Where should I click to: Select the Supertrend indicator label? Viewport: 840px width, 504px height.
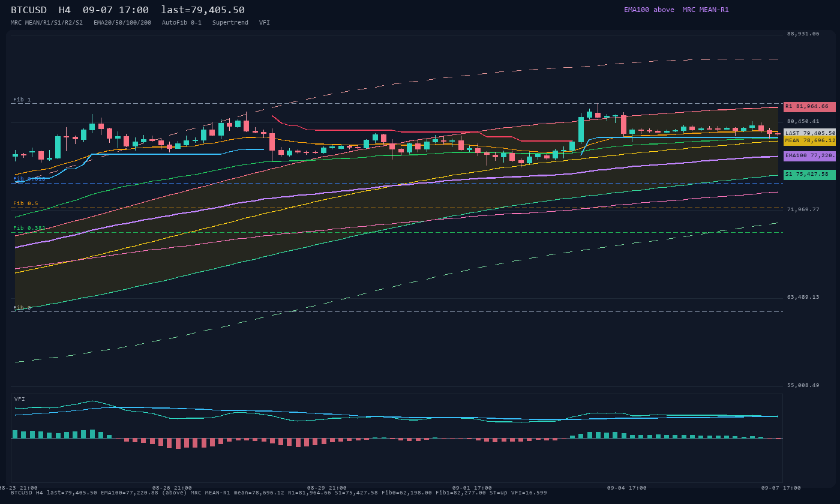[x=230, y=23]
